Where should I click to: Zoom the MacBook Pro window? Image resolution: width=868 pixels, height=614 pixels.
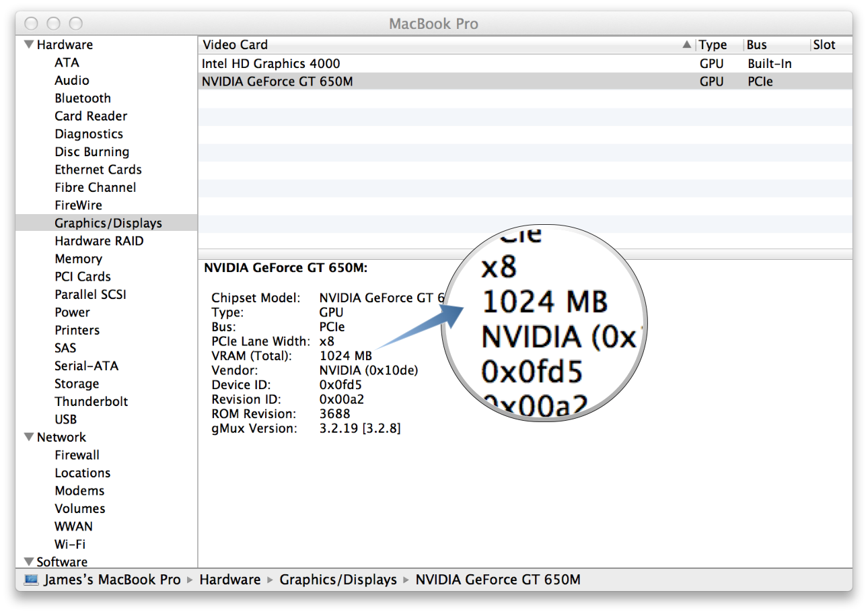76,24
